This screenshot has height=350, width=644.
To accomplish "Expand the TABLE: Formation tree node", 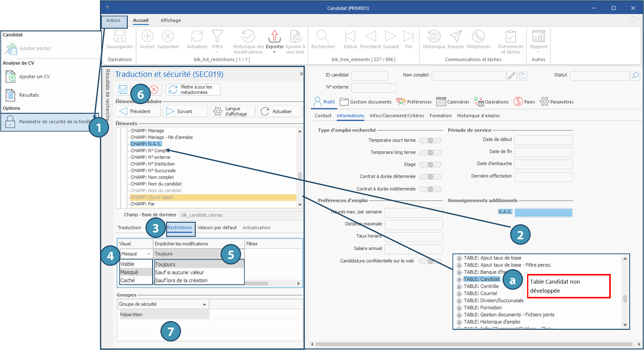I will 459,308.
